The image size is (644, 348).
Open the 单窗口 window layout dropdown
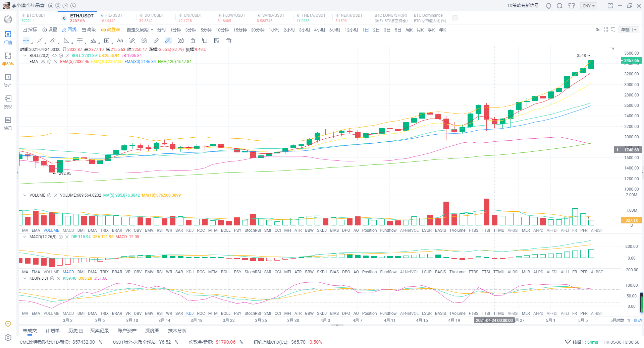point(629,30)
